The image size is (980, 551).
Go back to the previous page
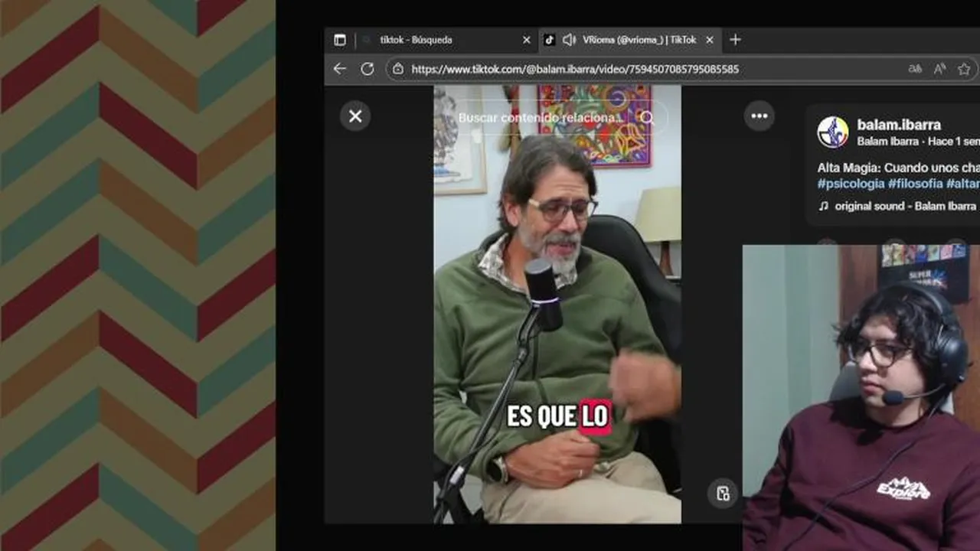point(340,69)
